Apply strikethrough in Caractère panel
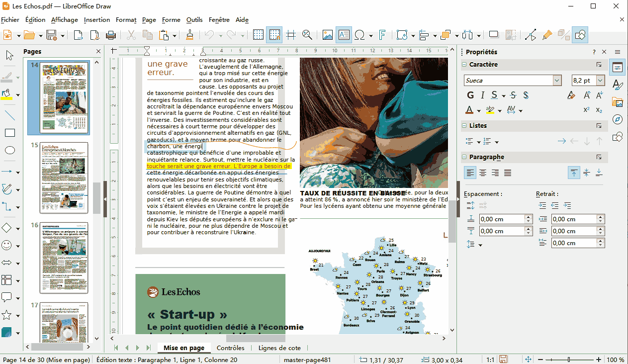Viewport: 628px width, 364px height. pyautogui.click(x=513, y=95)
